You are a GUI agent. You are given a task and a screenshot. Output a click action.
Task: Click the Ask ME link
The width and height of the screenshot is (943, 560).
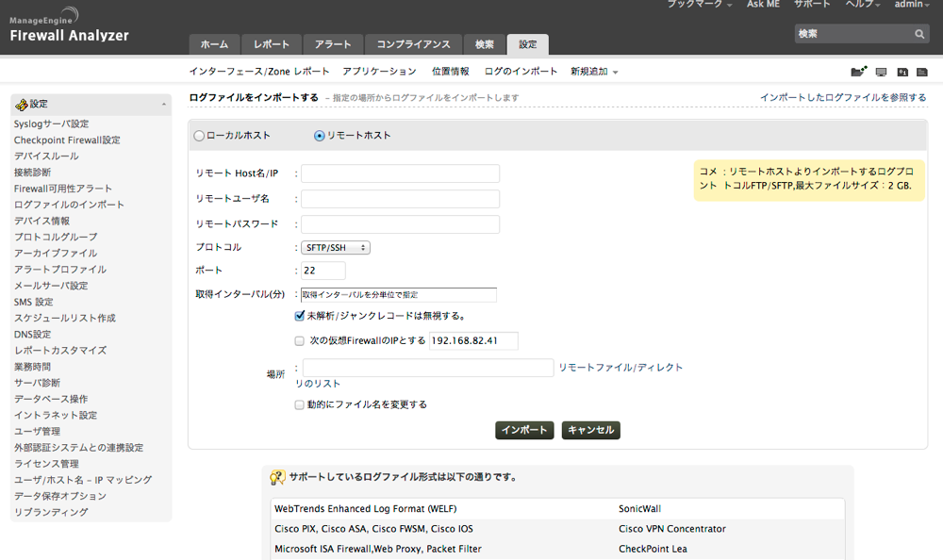pyautogui.click(x=763, y=4)
